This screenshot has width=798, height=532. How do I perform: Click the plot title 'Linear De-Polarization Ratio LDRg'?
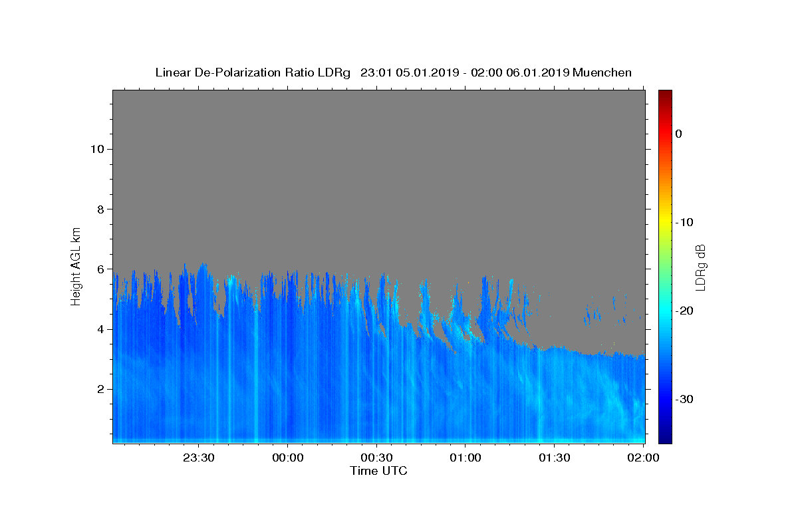(253, 72)
